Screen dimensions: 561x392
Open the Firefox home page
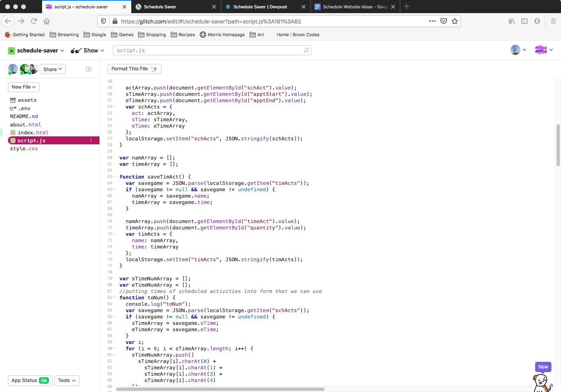coord(47,21)
